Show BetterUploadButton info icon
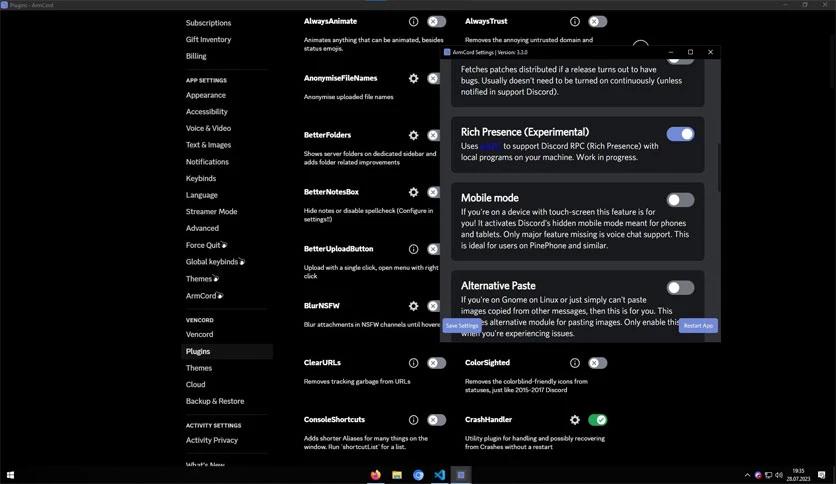Viewport: 836px width, 484px height. click(413, 249)
